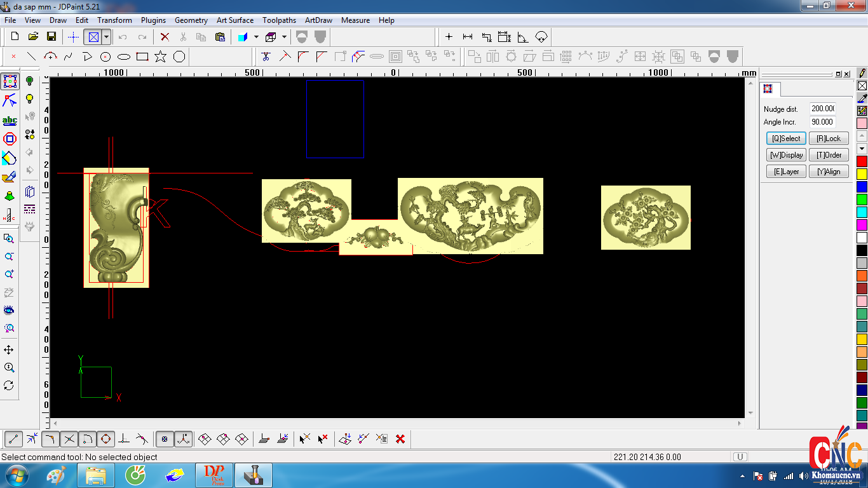Viewport: 868px width, 488px height.
Task: Click the save file icon
Action: (51, 37)
